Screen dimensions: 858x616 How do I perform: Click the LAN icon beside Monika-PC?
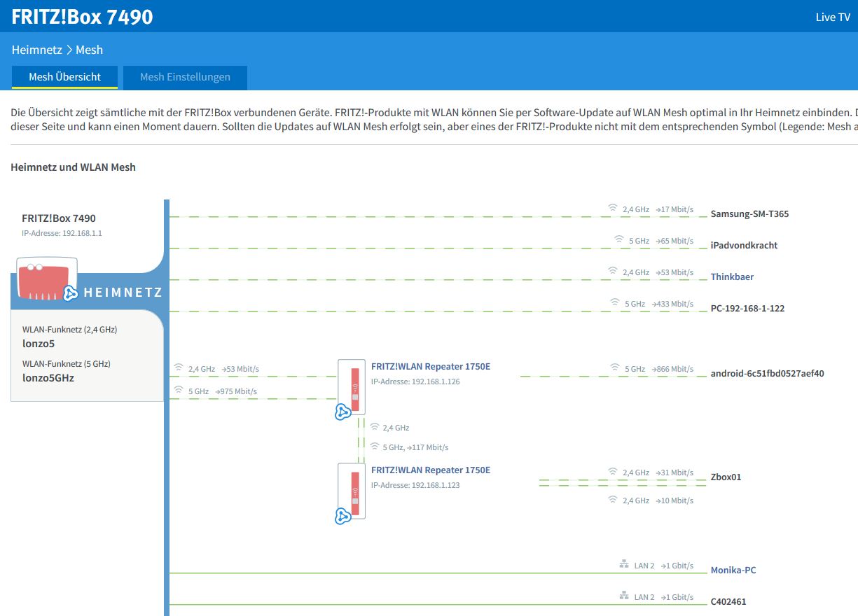(623, 564)
